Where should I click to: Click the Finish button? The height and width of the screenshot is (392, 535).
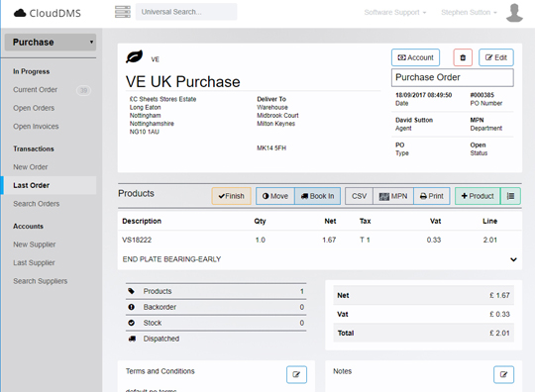point(231,196)
